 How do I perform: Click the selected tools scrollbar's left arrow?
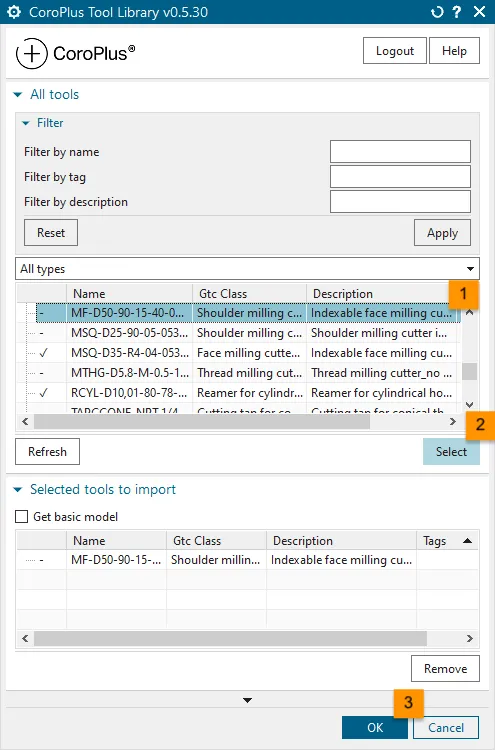(25, 638)
